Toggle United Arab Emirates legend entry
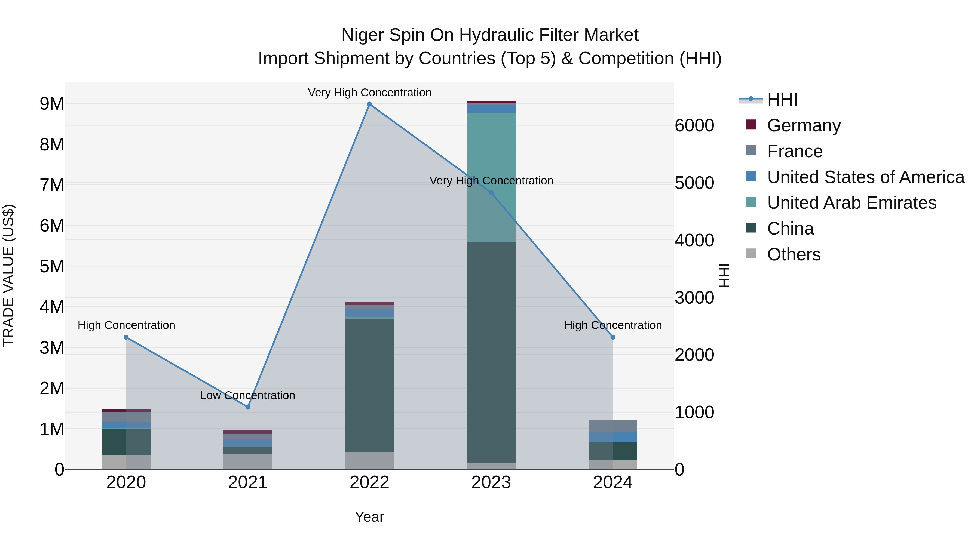This screenshot has width=980, height=551. click(841, 203)
